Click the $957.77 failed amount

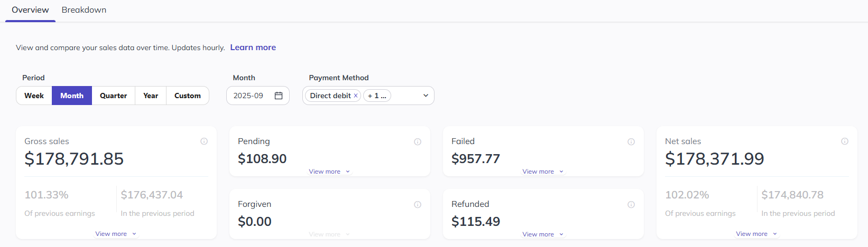pos(476,159)
